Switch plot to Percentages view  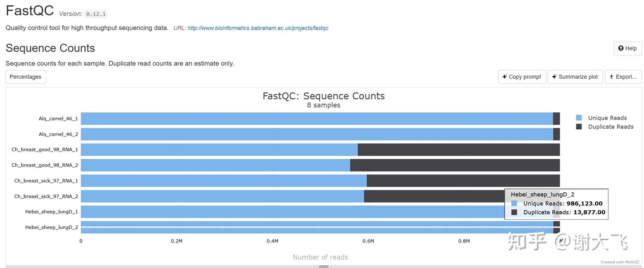click(25, 77)
